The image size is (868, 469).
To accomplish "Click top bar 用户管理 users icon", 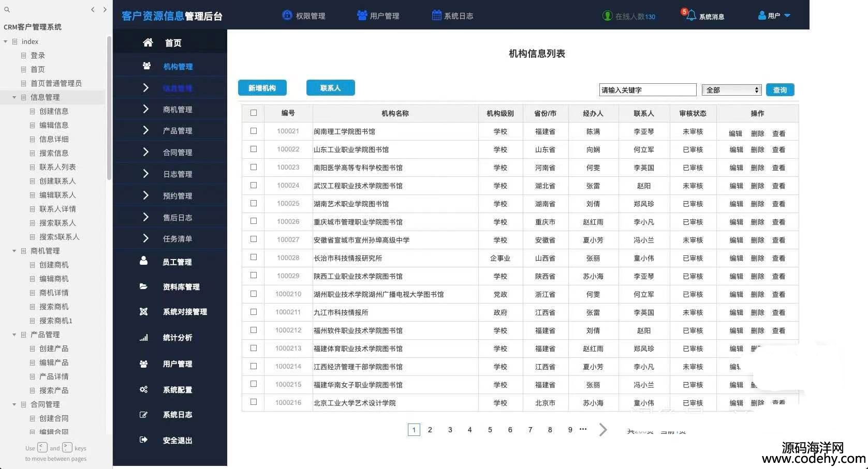I will [362, 16].
